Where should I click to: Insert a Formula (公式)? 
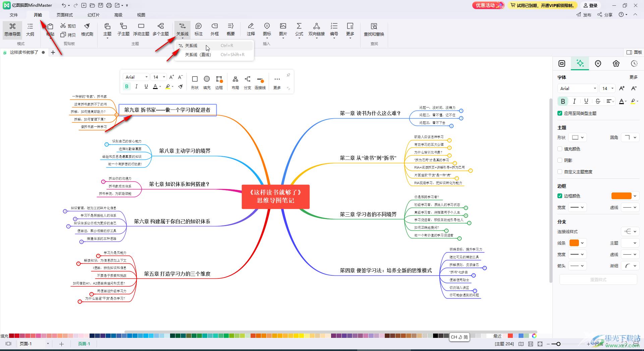299,30
